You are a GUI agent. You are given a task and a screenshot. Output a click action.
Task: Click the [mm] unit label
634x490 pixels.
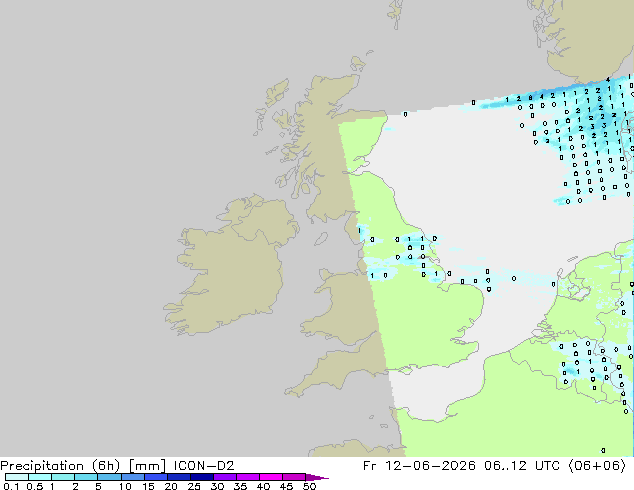click(147, 466)
